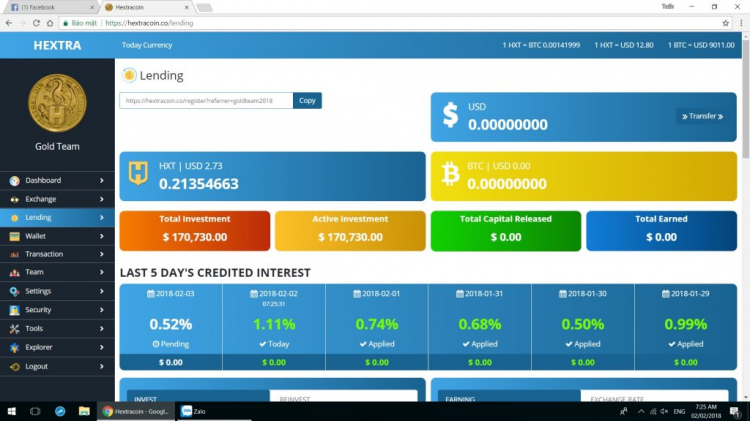Click the Explorer icon in sidebar
This screenshot has width=750, height=421.
pos(14,347)
